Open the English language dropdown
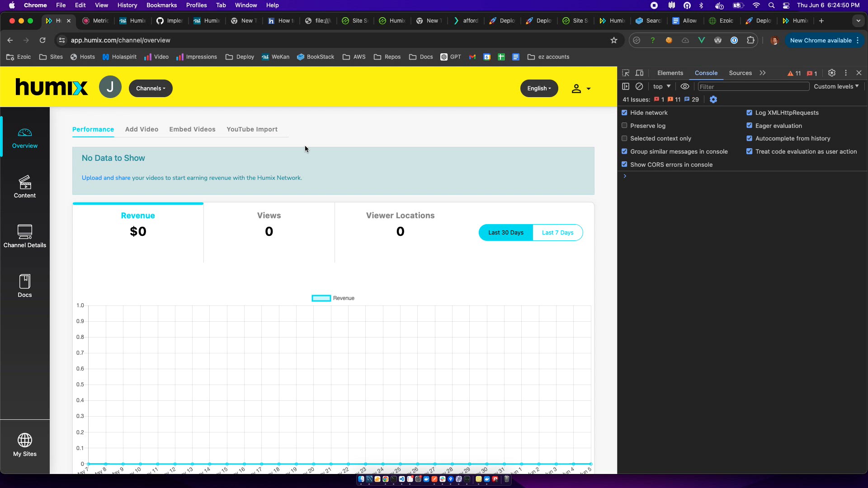The width and height of the screenshot is (868, 488). click(539, 89)
